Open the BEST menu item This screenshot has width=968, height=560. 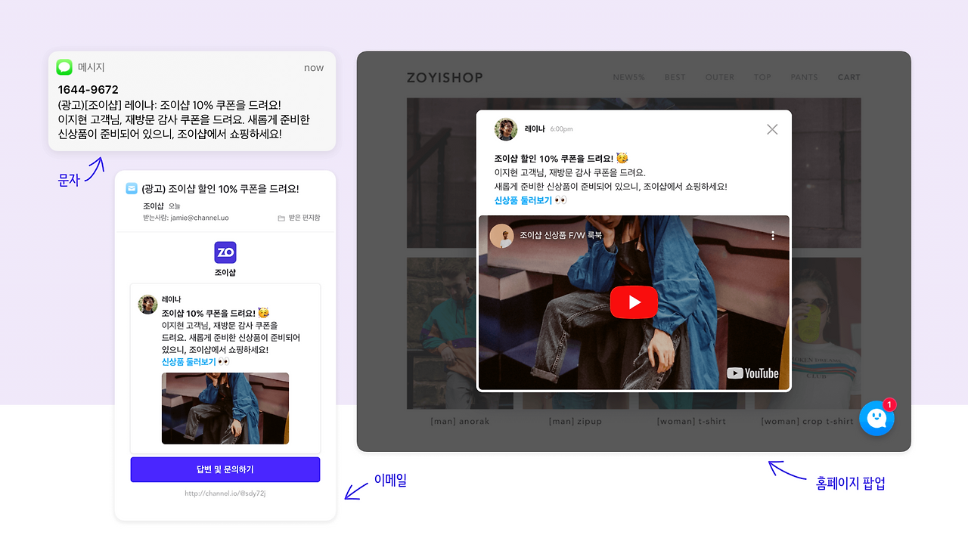[x=675, y=77]
